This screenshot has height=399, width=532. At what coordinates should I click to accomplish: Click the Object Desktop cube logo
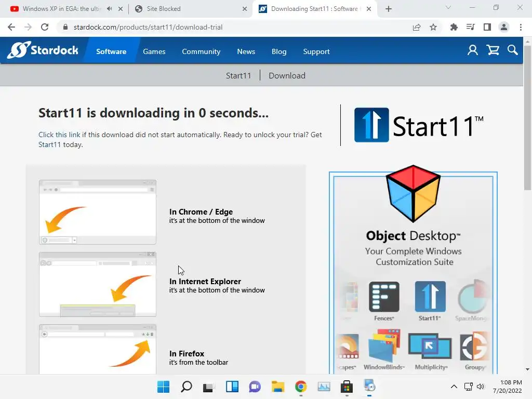coord(413,193)
